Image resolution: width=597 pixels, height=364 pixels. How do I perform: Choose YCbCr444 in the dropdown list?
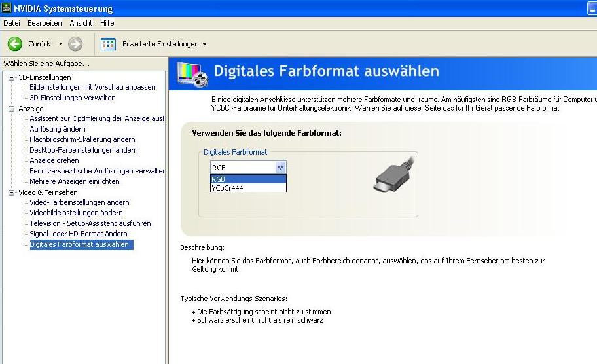(248, 188)
